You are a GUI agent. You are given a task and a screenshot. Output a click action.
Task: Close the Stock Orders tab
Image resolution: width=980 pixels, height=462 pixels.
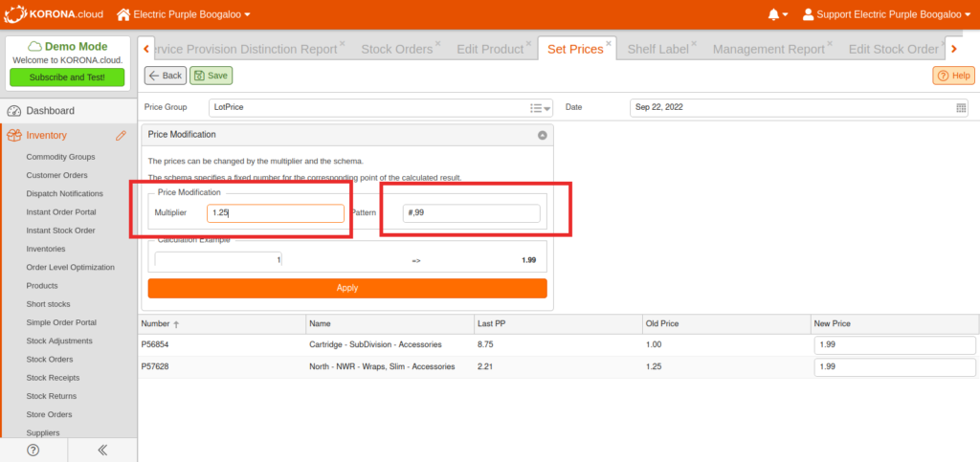click(437, 44)
